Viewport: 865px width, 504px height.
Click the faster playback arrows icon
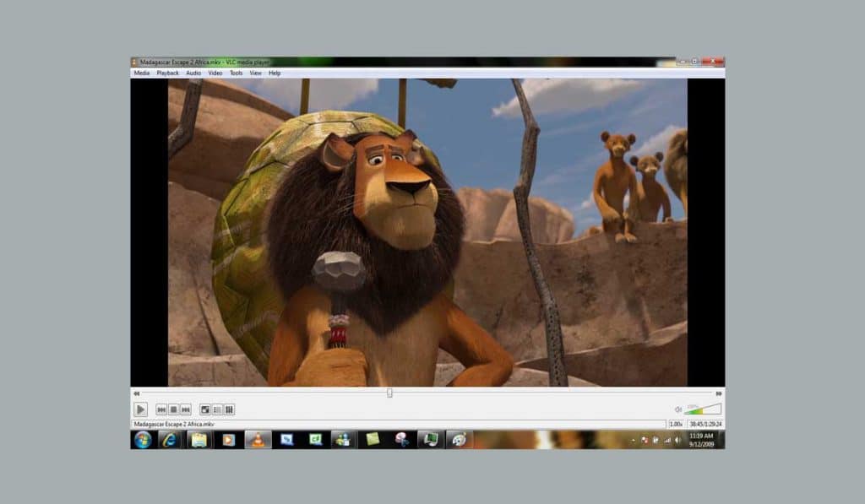[718, 393]
